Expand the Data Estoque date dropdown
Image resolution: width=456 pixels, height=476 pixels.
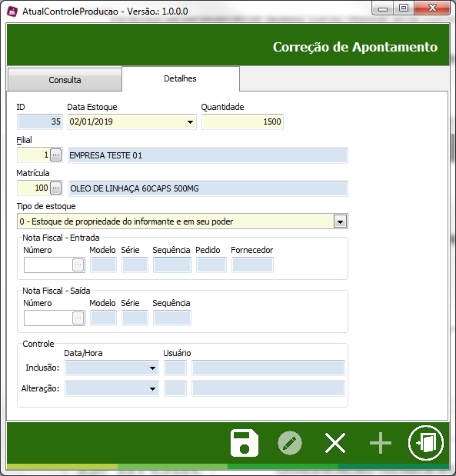pyautogui.click(x=190, y=122)
